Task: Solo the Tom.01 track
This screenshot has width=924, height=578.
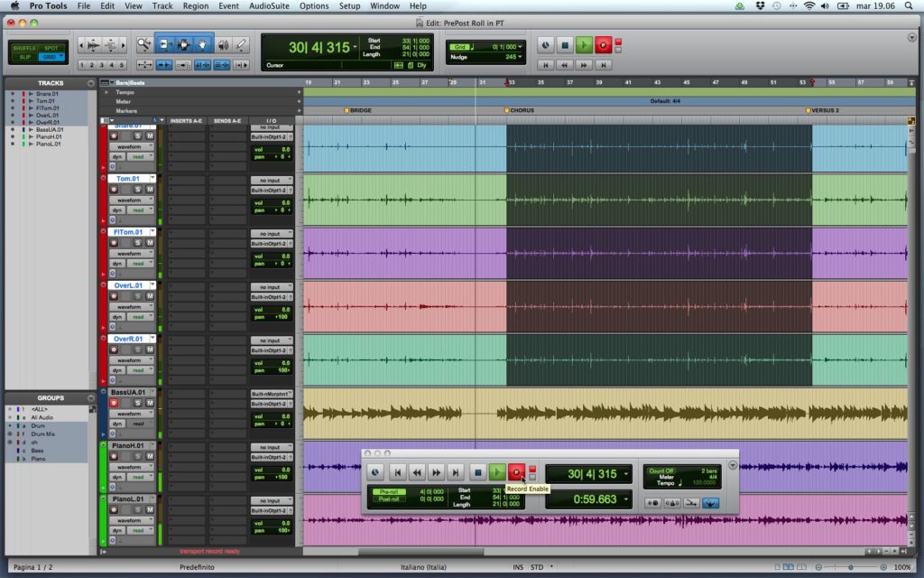Action: click(138, 190)
